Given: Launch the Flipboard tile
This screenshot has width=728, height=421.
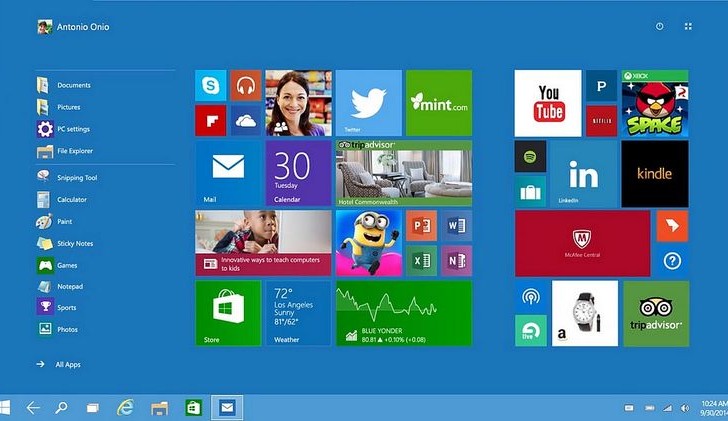Looking at the screenshot, I should point(211,121).
